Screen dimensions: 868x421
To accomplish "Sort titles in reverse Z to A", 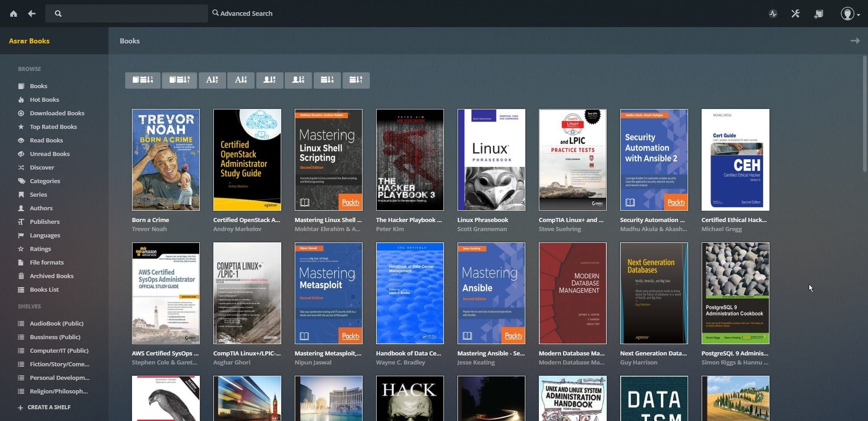I will click(x=241, y=80).
